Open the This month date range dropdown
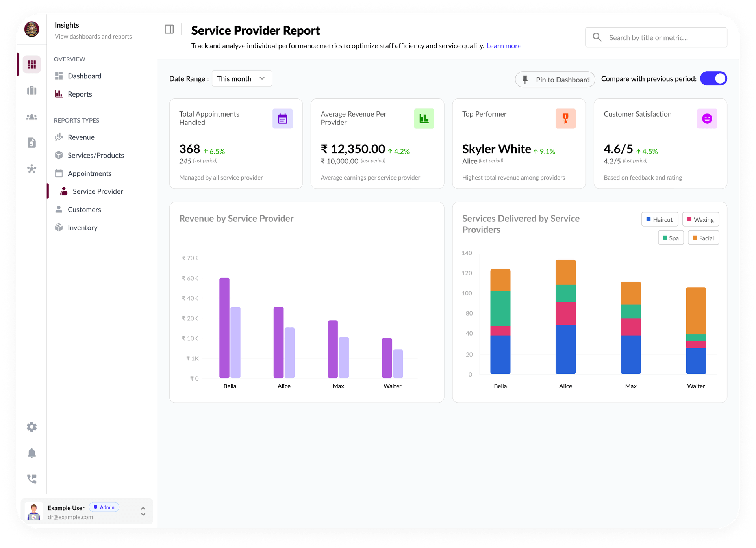 coord(241,78)
